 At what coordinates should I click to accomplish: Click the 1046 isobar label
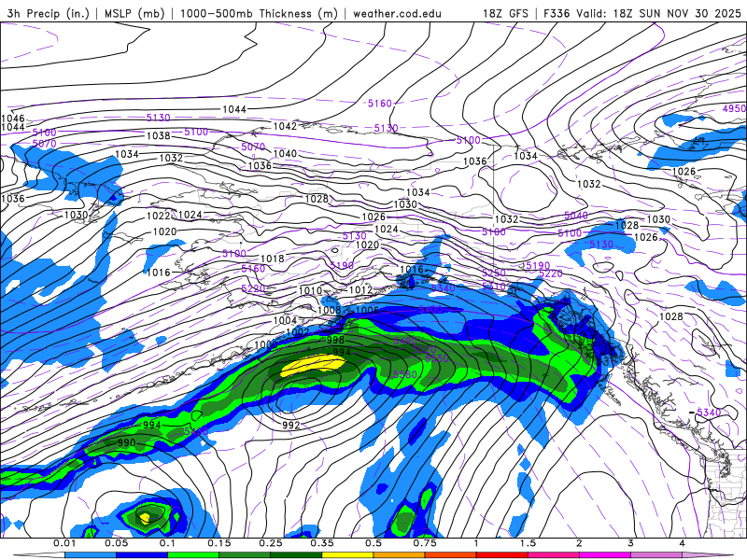tap(13, 119)
